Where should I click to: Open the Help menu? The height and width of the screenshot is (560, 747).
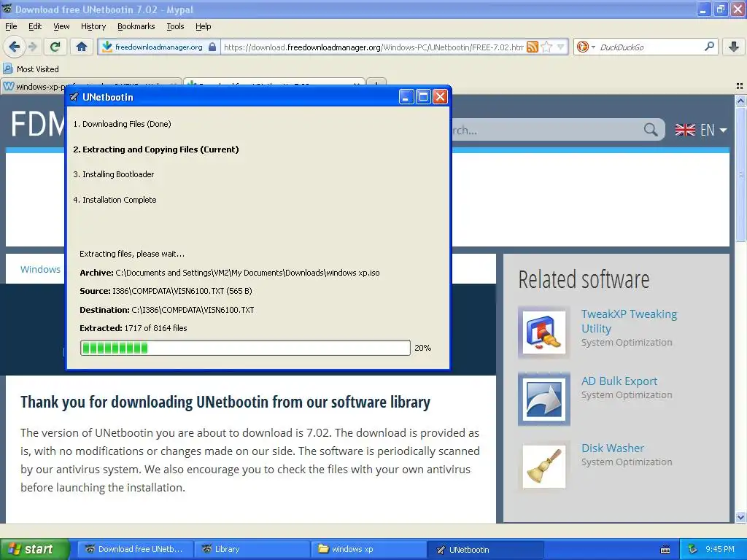point(203,26)
